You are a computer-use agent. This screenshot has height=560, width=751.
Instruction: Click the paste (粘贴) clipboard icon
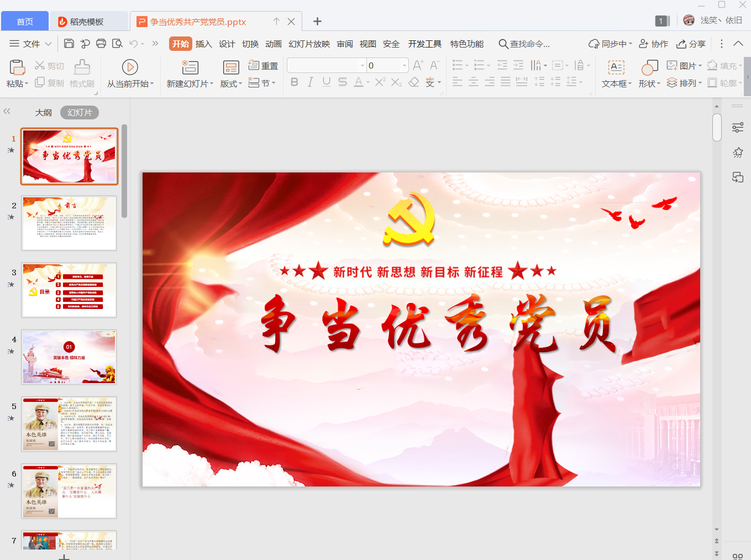pos(17,67)
